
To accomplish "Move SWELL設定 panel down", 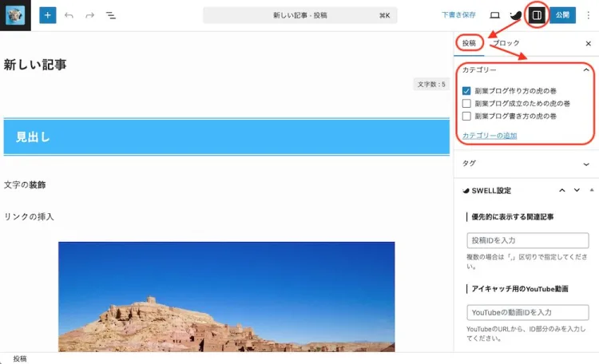I will point(577,190).
